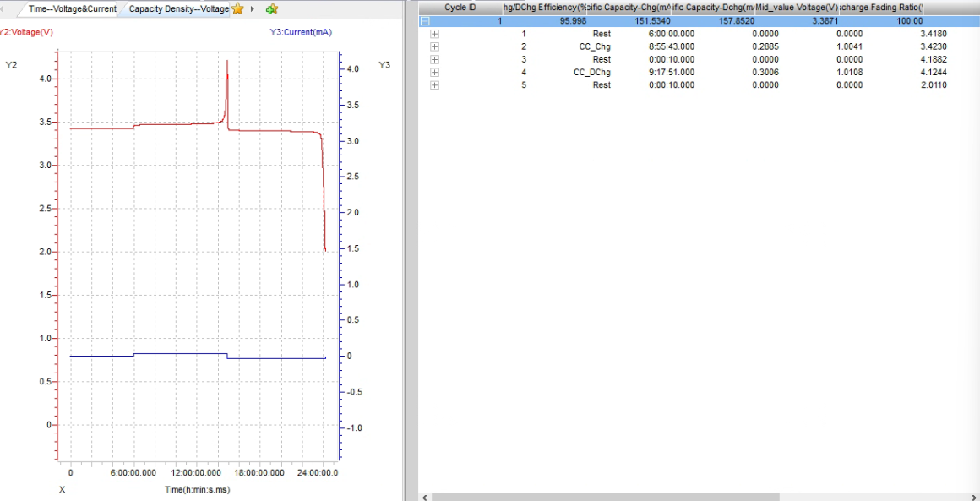Click the Cycle ID column header

460,8
